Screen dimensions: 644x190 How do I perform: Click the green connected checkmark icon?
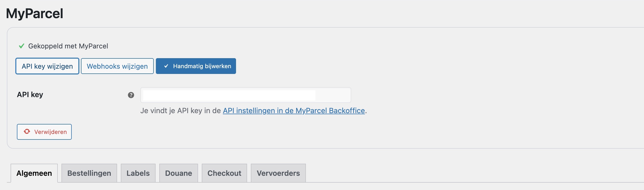coord(22,46)
